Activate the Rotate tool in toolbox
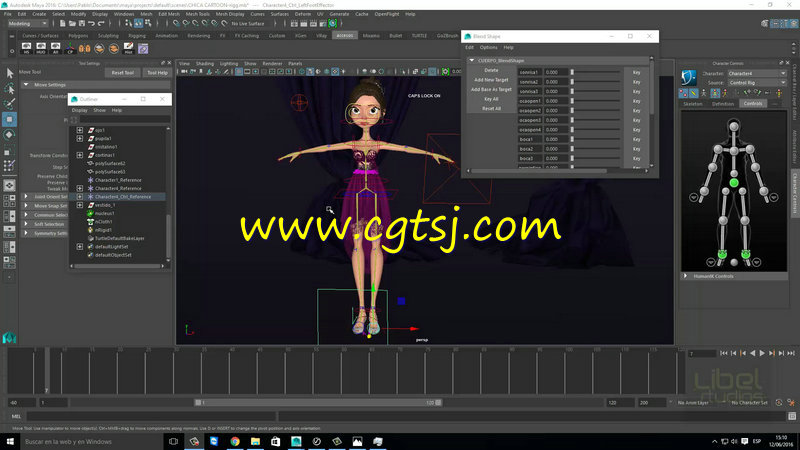 coord(9,135)
